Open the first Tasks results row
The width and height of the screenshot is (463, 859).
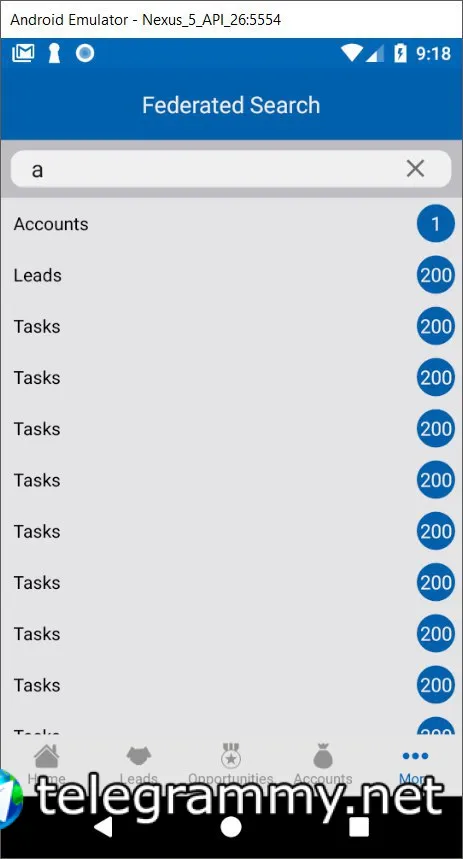point(231,326)
